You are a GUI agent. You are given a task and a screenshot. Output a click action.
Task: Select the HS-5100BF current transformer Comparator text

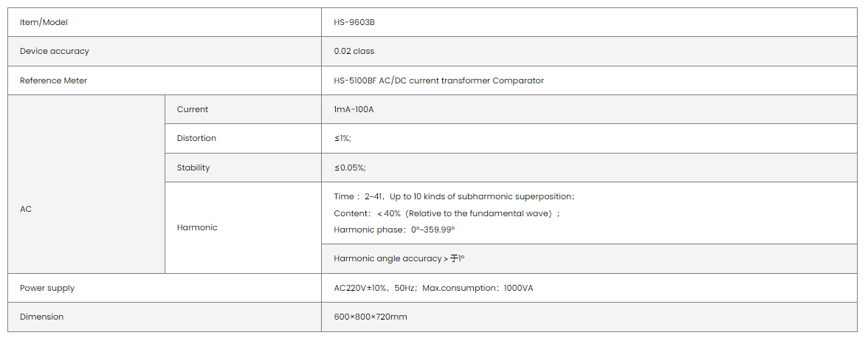438,80
